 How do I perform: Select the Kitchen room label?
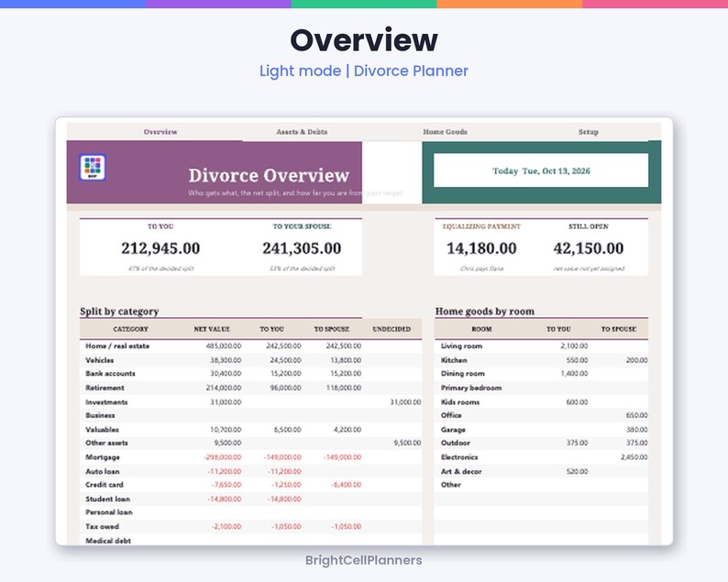tap(454, 360)
